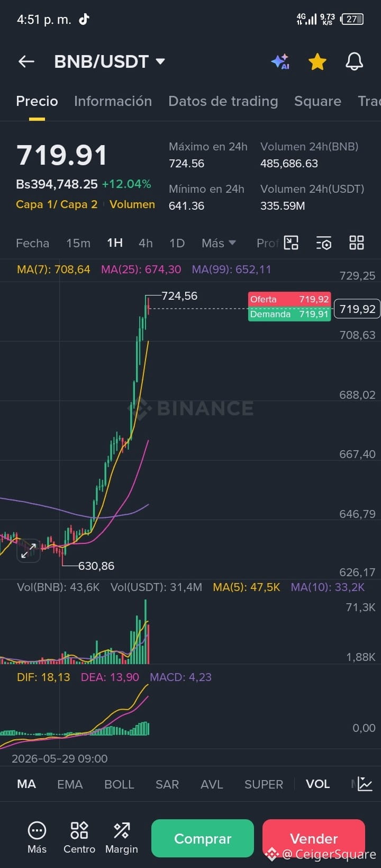The width and height of the screenshot is (381, 868).
Task: Open price alerts bell icon
Action: point(354,61)
